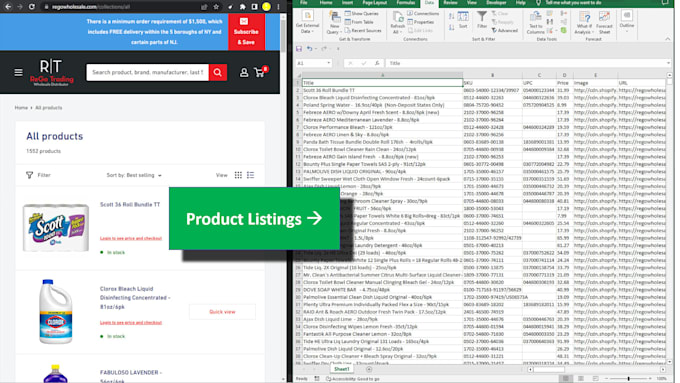Image resolution: width=680 pixels, height=383 pixels.
Task: Click the Subscribe & Save button
Action: (246, 32)
